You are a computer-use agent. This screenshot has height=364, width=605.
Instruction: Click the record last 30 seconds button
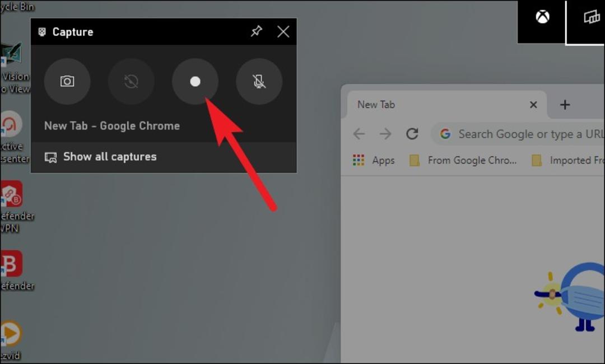tap(131, 81)
